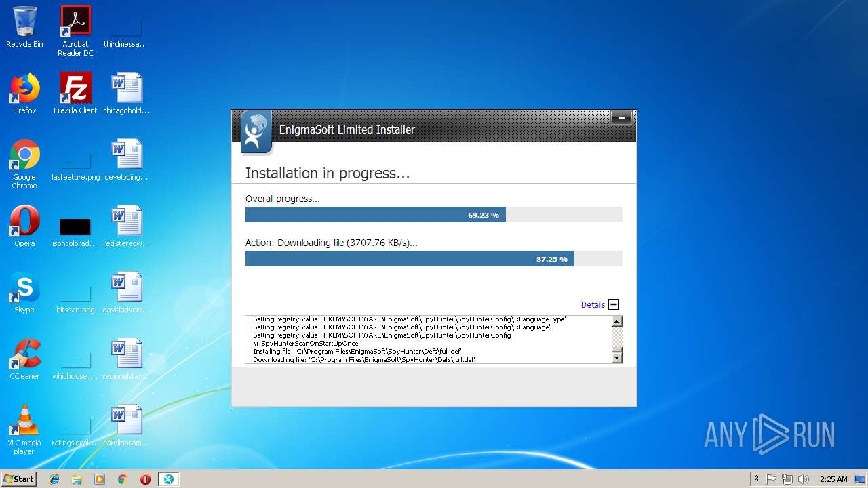Open the Action Center flag icon
Viewport: 868px width, 488px height.
[771, 479]
